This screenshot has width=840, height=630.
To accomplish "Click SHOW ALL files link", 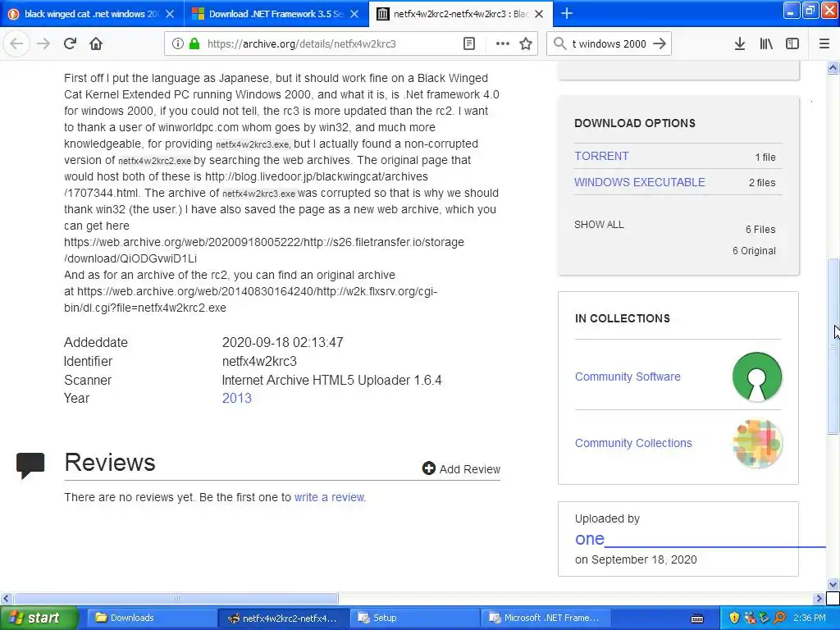I will coord(599,225).
